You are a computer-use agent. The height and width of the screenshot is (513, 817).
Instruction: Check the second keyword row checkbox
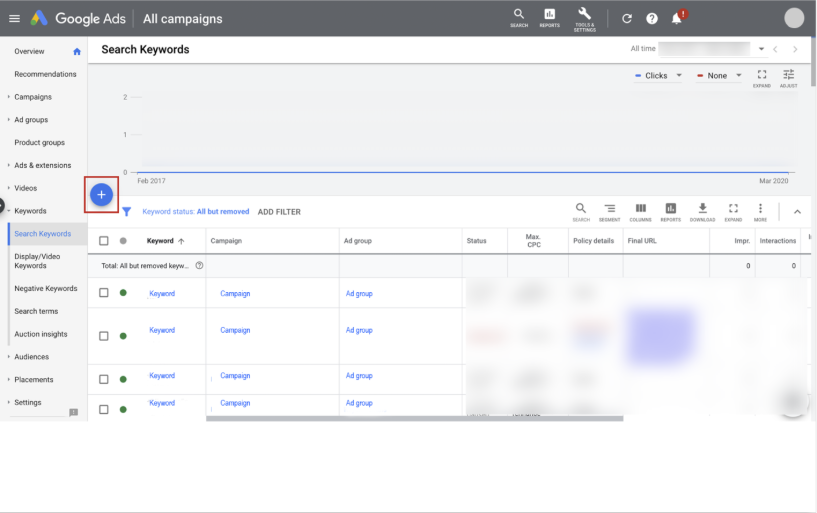click(x=104, y=336)
